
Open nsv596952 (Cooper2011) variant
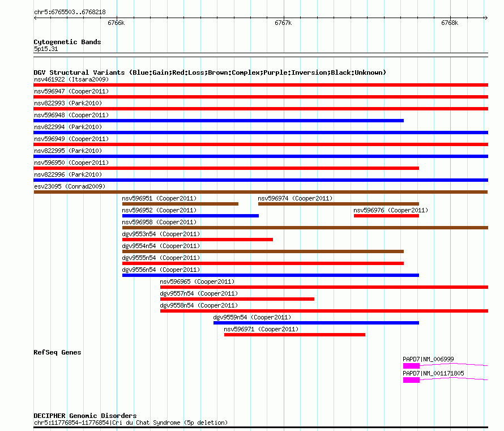159,210
